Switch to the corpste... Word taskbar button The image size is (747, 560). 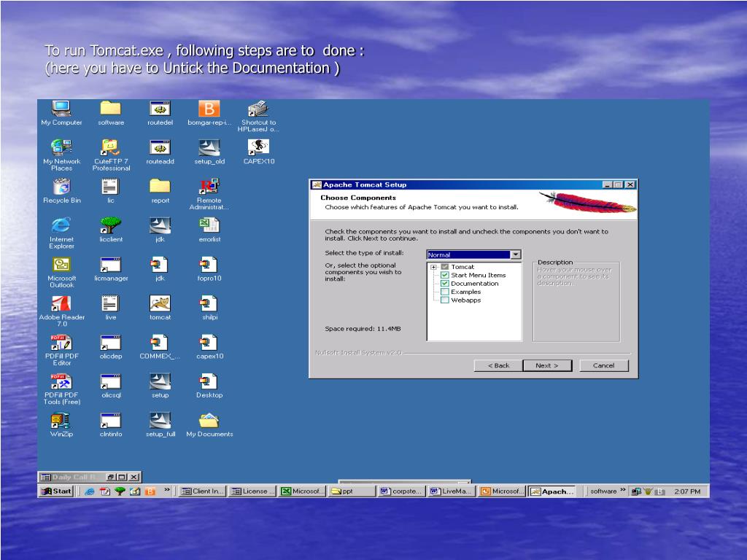point(402,491)
